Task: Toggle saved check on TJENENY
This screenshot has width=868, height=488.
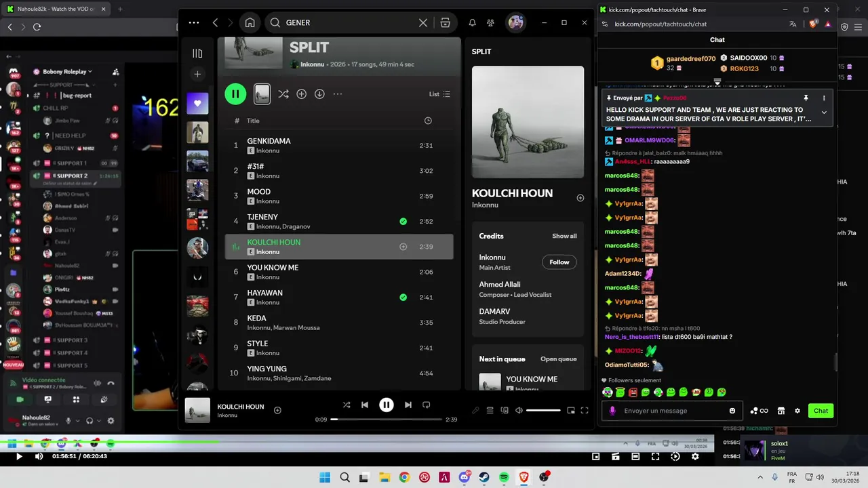Action: [x=403, y=222]
